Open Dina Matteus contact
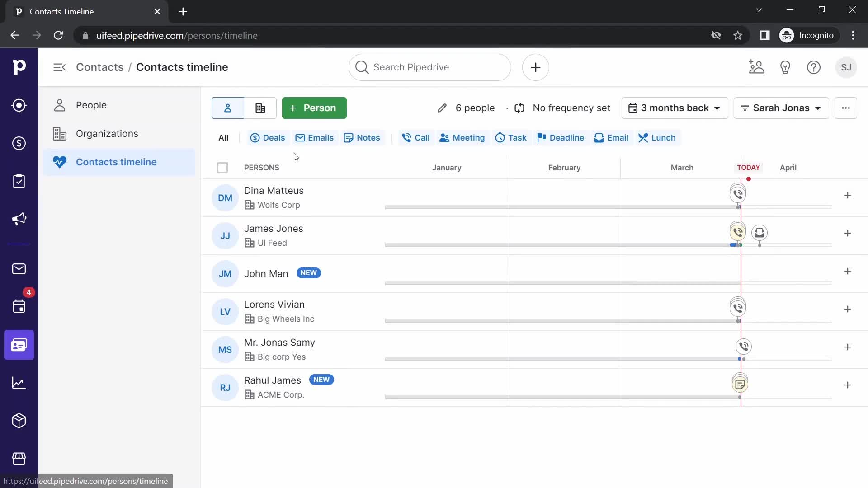 pyautogui.click(x=274, y=191)
